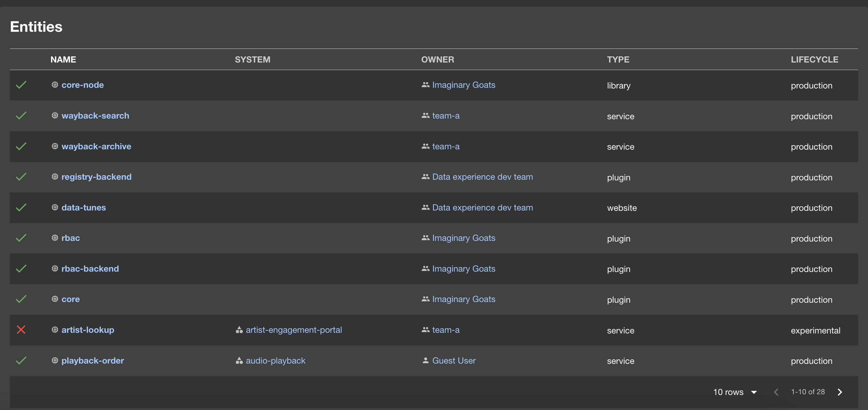Image resolution: width=868 pixels, height=410 pixels.
Task: Open the 10 rows page size dropdown
Action: point(735,392)
